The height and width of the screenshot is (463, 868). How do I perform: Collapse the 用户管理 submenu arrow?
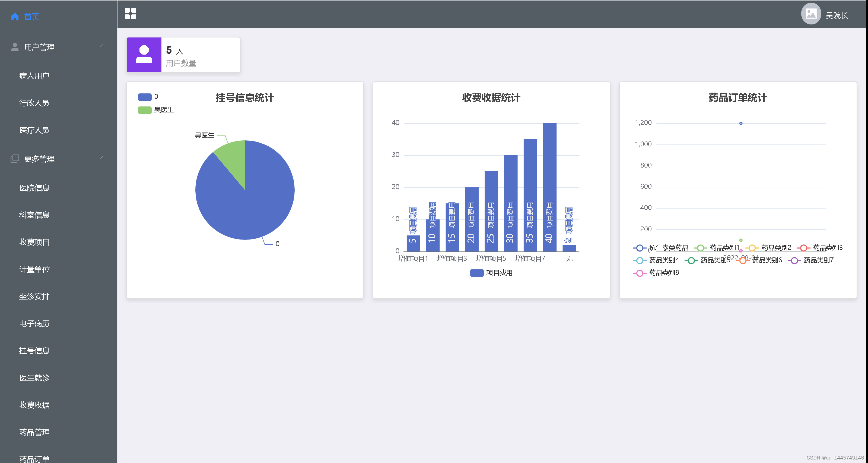pos(103,46)
